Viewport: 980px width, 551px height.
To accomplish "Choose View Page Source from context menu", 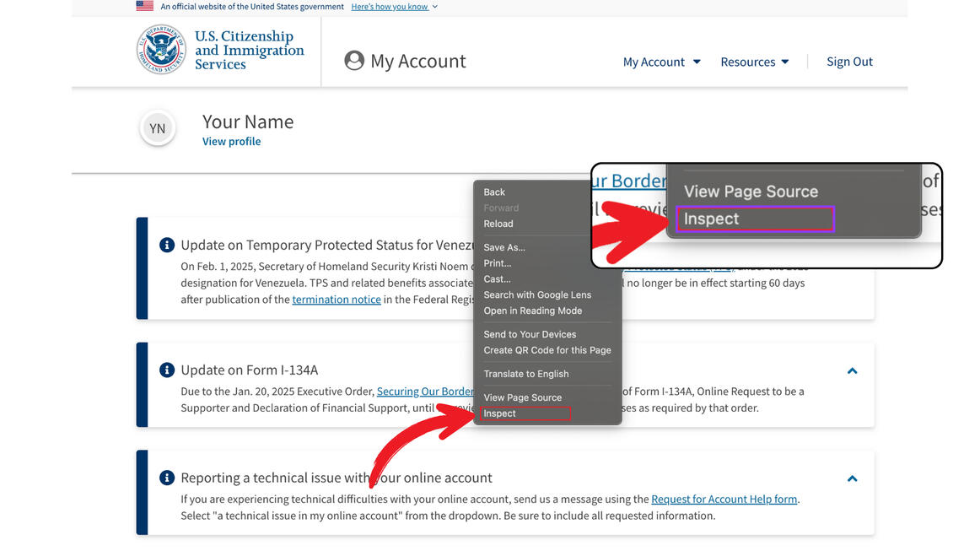I will tap(522, 397).
